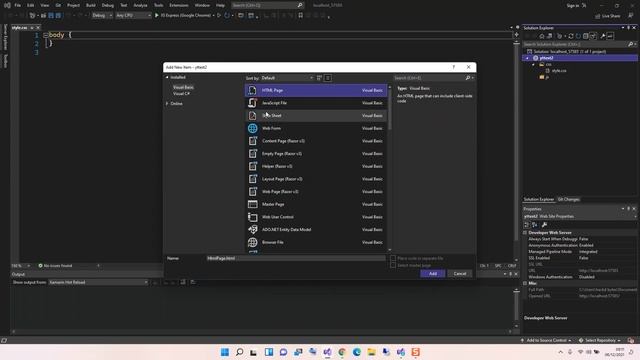Image resolution: width=640 pixels, height=360 pixels.
Task: Open the Any CPU platform dropdown
Action: [x=133, y=15]
